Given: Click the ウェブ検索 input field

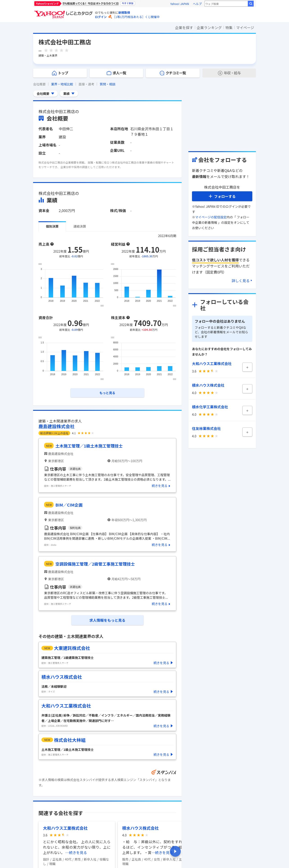Looking at the screenshot, I should point(226,4).
